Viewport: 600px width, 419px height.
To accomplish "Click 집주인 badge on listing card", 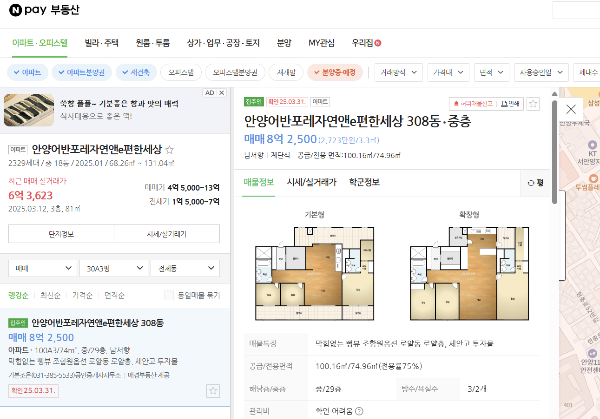I will tap(18, 323).
